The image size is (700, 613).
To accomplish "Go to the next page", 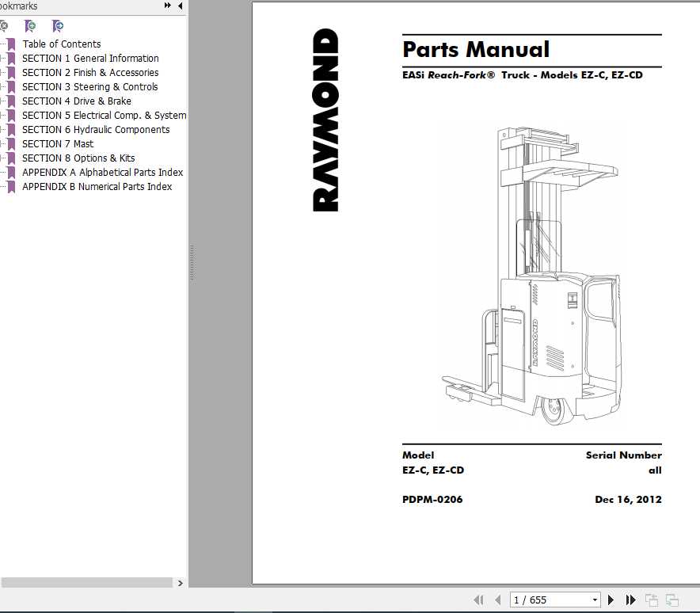I will click(611, 600).
